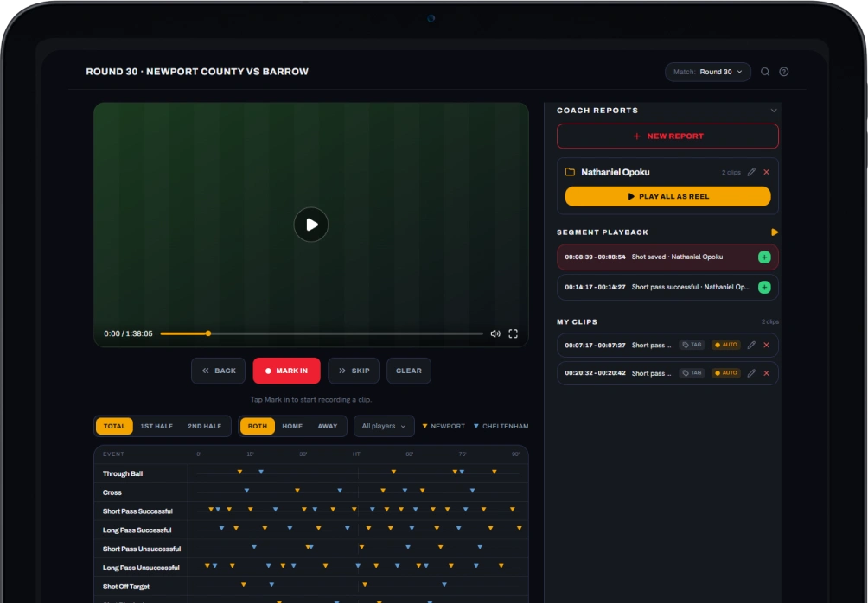Add the Short pass successful segment plus
This screenshot has width=868, height=603.
pyautogui.click(x=764, y=287)
